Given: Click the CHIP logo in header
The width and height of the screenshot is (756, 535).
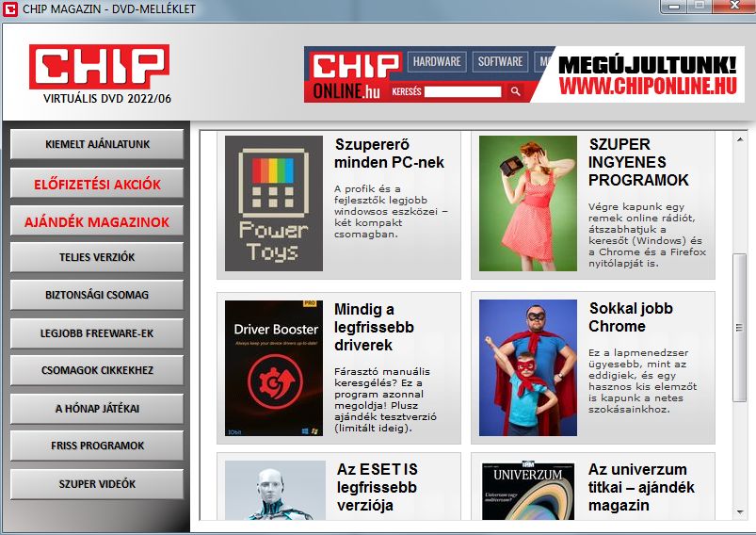Looking at the screenshot, I should click(x=99, y=66).
